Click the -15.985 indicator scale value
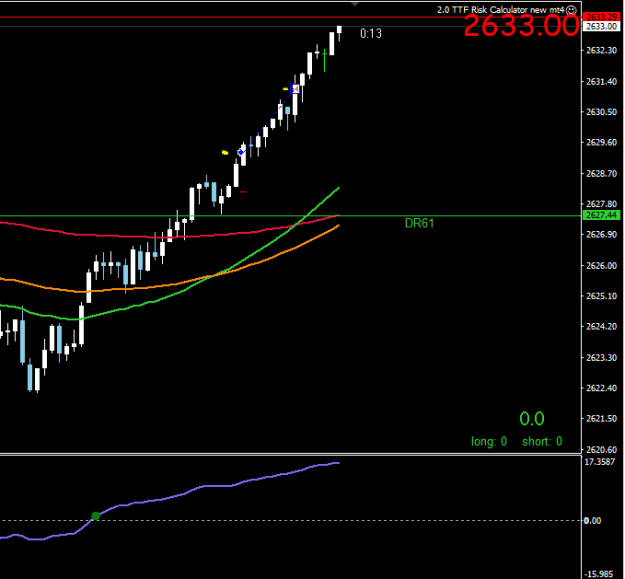Image resolution: width=625 pixels, height=579 pixels. pos(600,574)
